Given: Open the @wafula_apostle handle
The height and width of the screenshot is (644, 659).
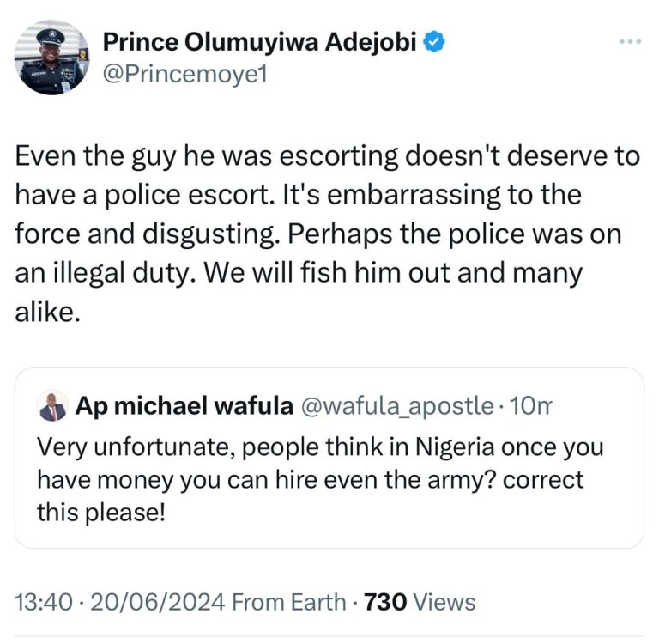Looking at the screenshot, I should (396, 408).
